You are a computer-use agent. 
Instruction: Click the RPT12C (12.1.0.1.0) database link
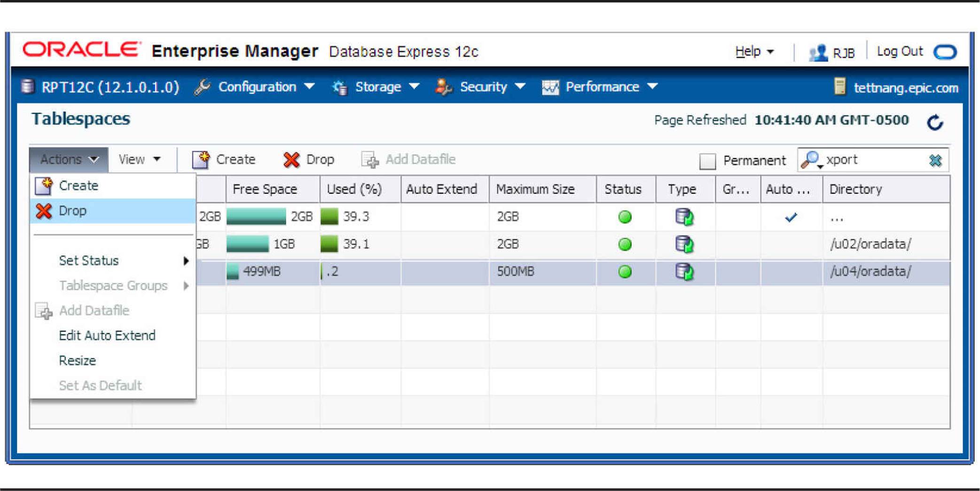pyautogui.click(x=110, y=87)
